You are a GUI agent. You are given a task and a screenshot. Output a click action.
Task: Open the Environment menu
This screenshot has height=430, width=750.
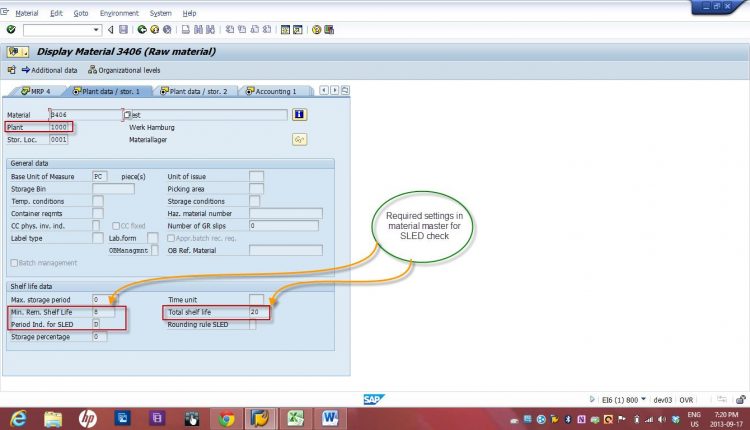[119, 13]
